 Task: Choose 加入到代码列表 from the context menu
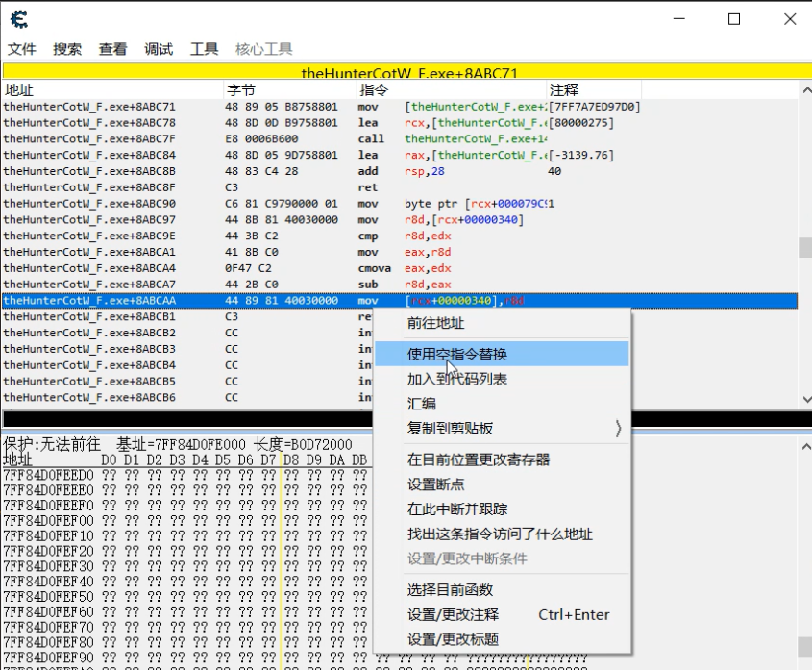point(457,379)
